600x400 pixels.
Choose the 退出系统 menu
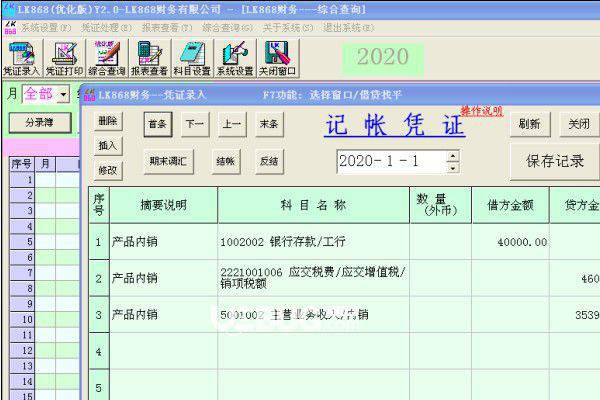tap(349, 28)
